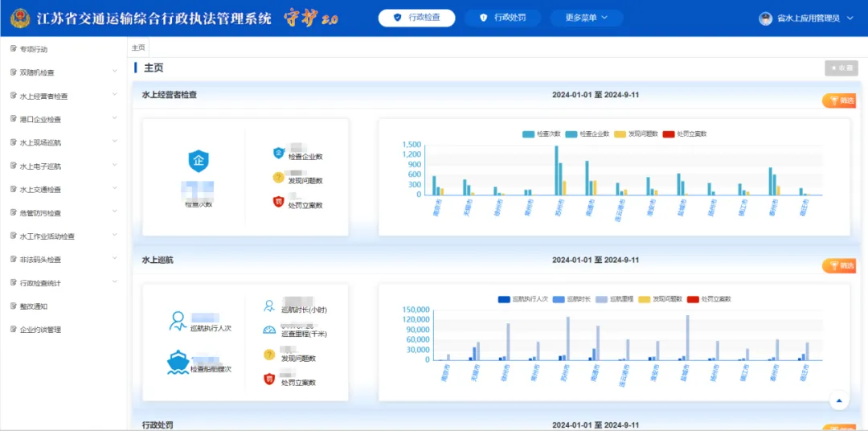Click the yellow question mark icon beside 发现问题数 in 水上经营者检查
The height and width of the screenshot is (431, 868).
point(278,177)
